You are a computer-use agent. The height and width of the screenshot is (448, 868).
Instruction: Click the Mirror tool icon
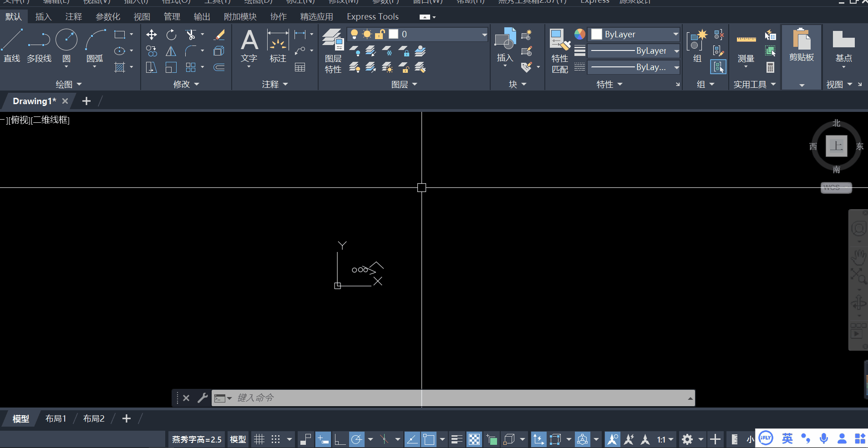coord(171,51)
